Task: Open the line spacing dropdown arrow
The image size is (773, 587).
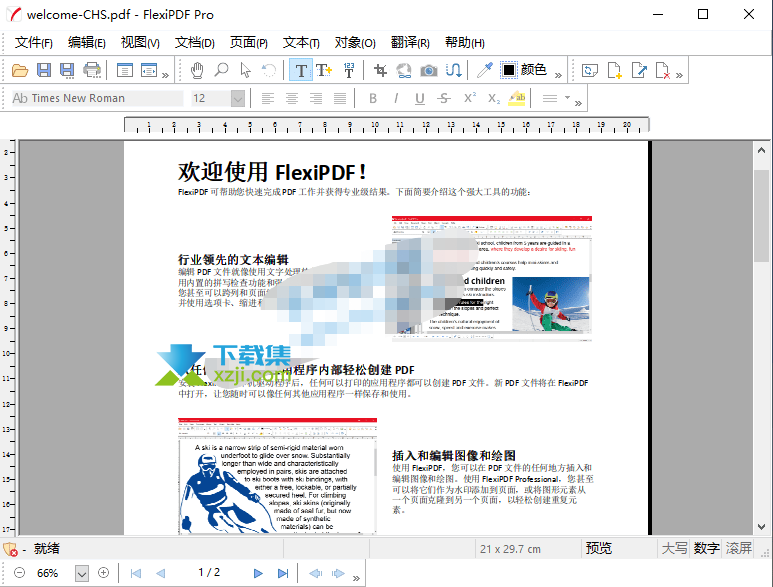Action: pos(567,98)
